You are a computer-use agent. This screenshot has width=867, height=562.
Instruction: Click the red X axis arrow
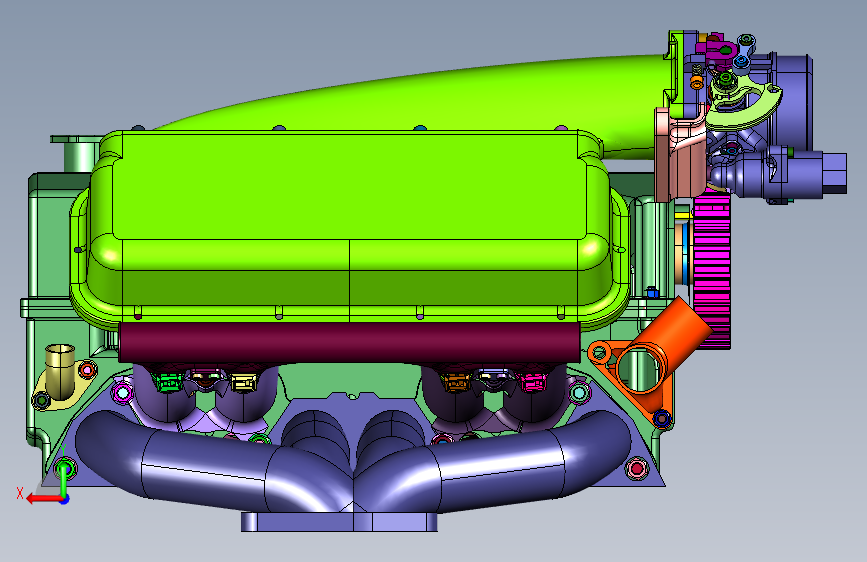(x=44, y=499)
